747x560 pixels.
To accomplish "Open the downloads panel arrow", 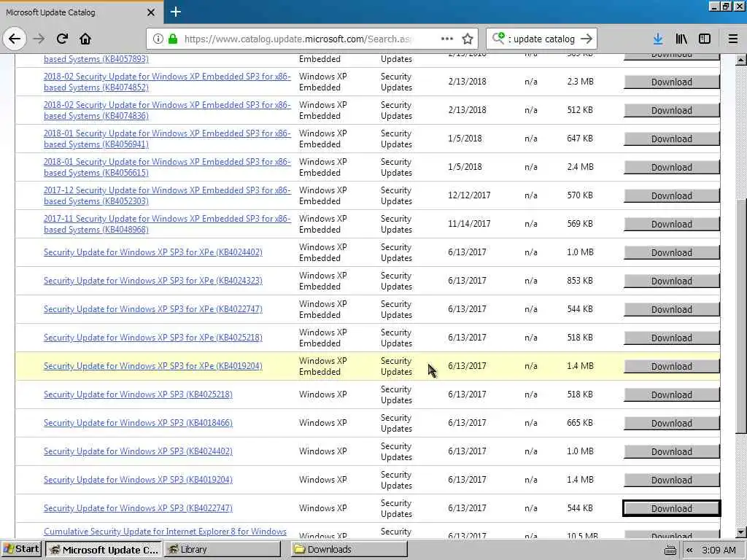I will click(658, 39).
